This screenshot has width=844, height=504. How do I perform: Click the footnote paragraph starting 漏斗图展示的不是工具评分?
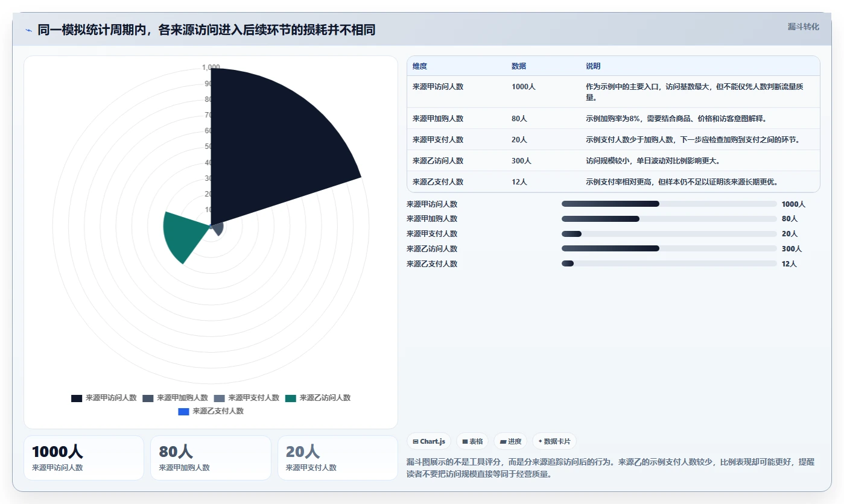(611, 468)
